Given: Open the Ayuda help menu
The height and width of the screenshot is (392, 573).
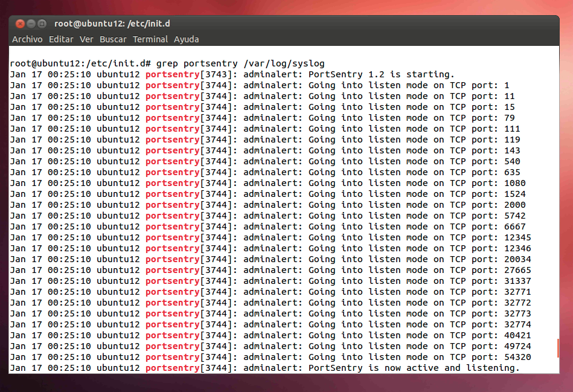Looking at the screenshot, I should tap(187, 39).
